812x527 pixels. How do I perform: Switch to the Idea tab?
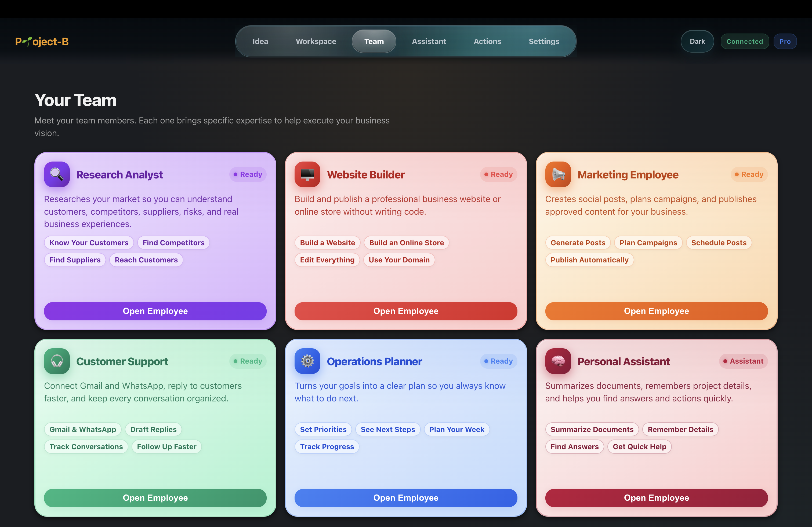260,41
